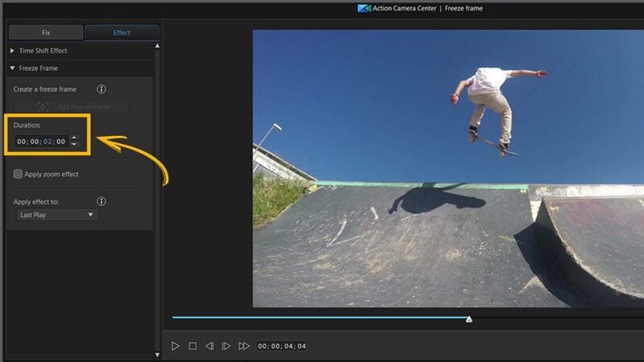Decrease duration with the down stepper arrow
Viewport: 644px width, 362px height.
pos(74,145)
